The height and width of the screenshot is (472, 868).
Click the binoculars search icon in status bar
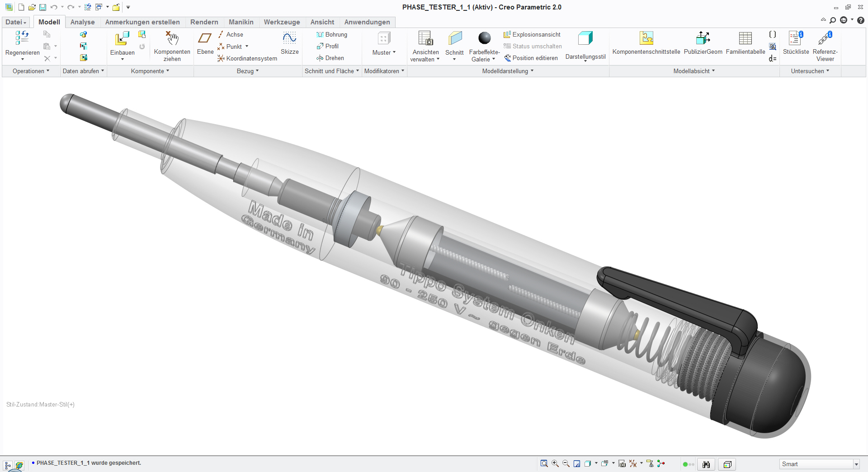point(706,464)
